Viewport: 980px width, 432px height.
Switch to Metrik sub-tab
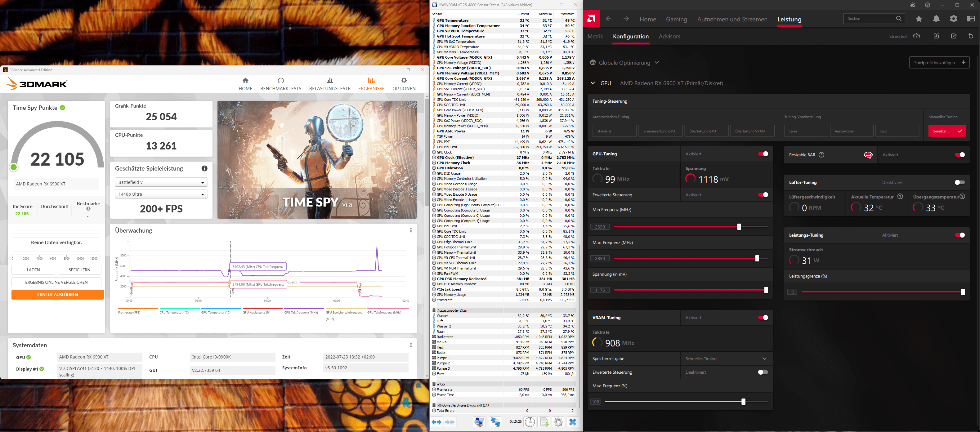[595, 37]
